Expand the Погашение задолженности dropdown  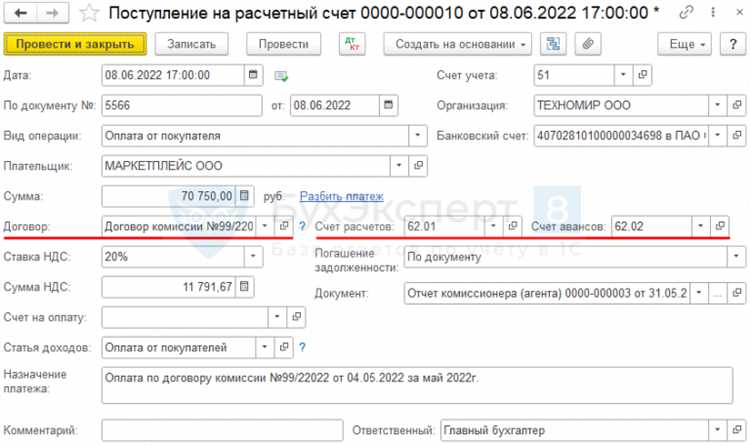(737, 256)
